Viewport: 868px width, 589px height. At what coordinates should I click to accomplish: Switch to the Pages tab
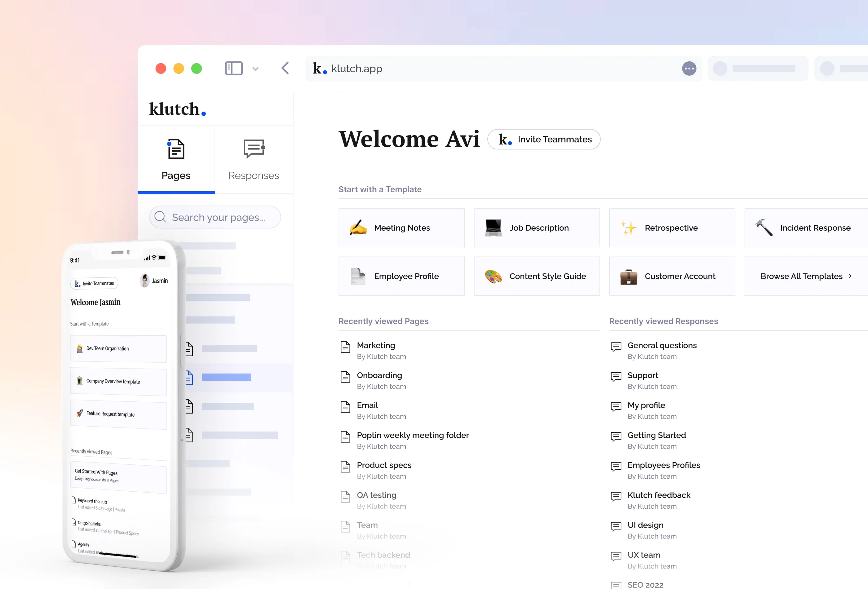[x=176, y=159]
